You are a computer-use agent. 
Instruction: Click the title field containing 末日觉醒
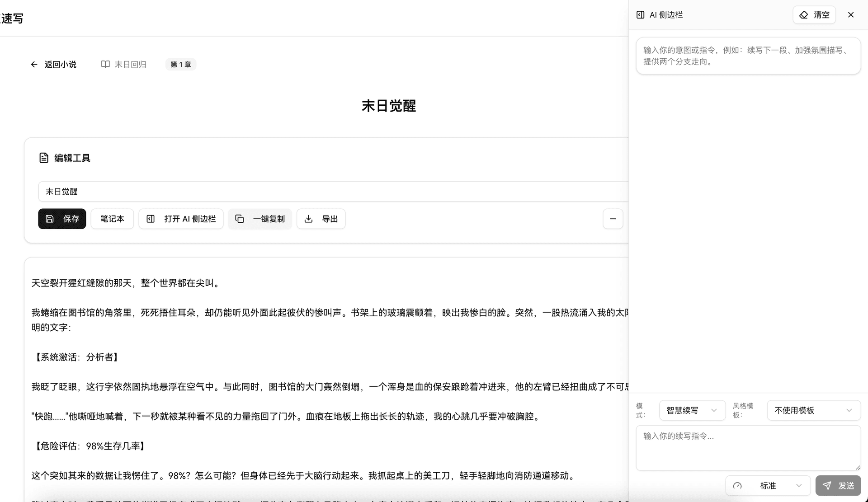(181, 191)
